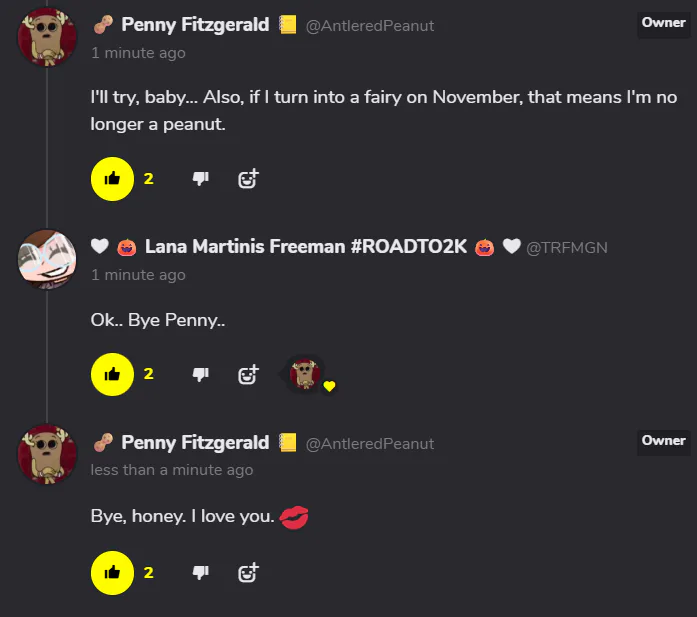Add reaction to "Bye, honey" comment

pos(248,573)
